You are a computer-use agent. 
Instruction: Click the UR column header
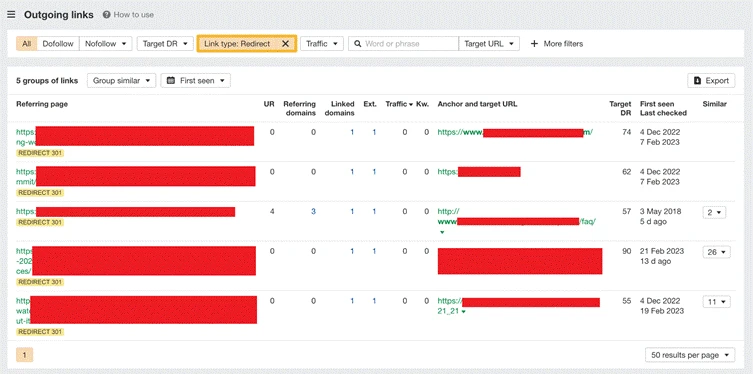[269, 104]
